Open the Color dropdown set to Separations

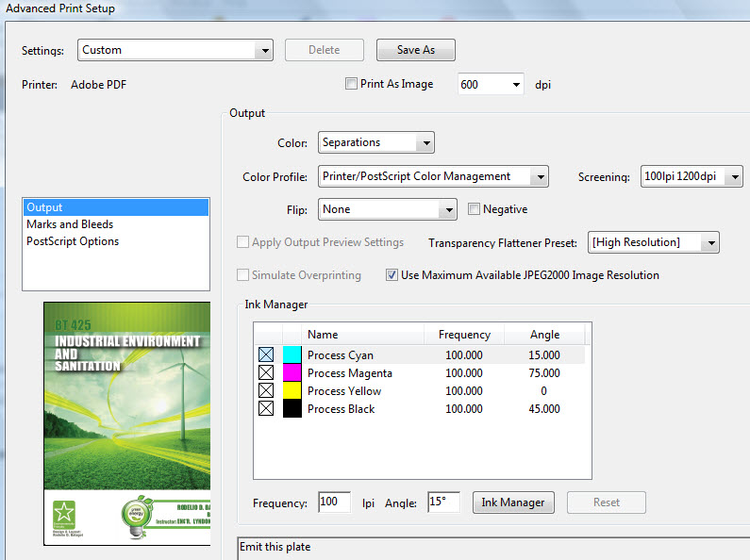pos(376,142)
